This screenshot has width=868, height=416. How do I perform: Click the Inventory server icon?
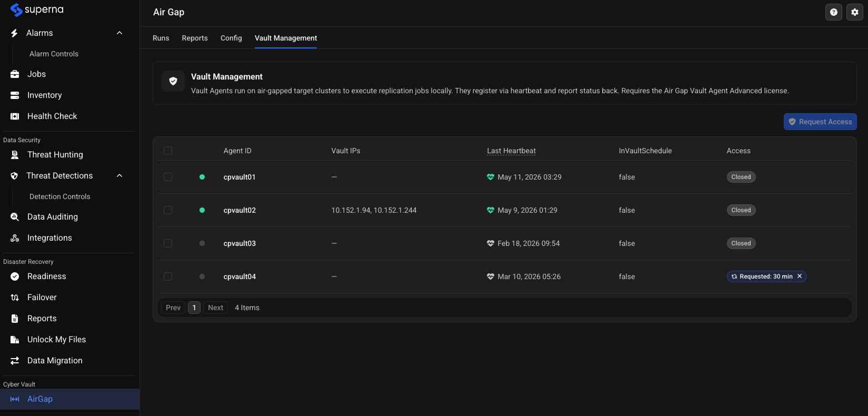click(15, 95)
